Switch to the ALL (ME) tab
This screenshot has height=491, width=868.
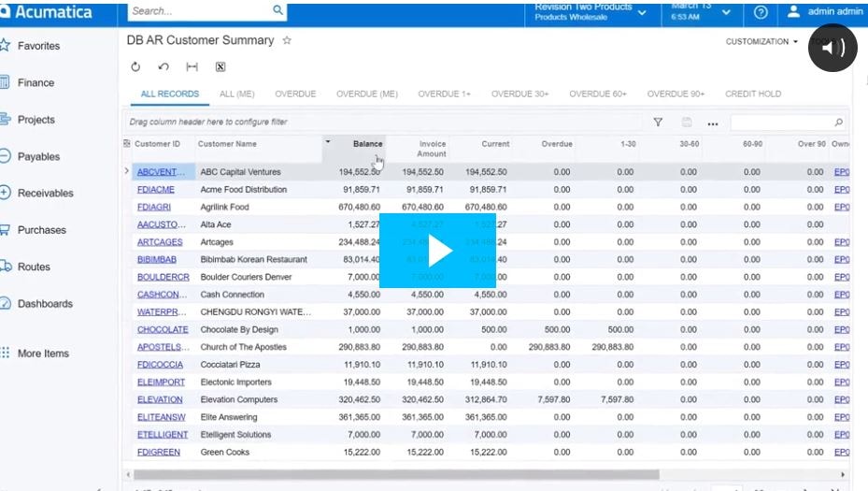(237, 94)
